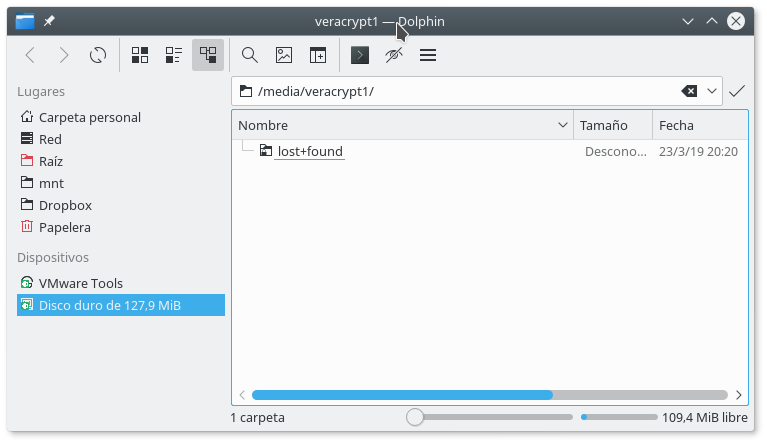The image size is (767, 444).
Task: Toggle showing hidden files
Action: [394, 56]
